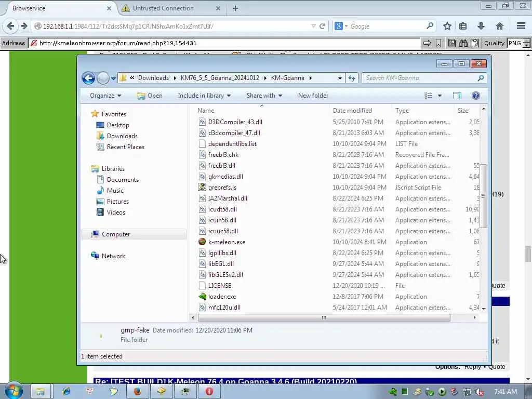Click the search magnifier in the Google box
This screenshot has width=532, height=399.
click(x=430, y=26)
